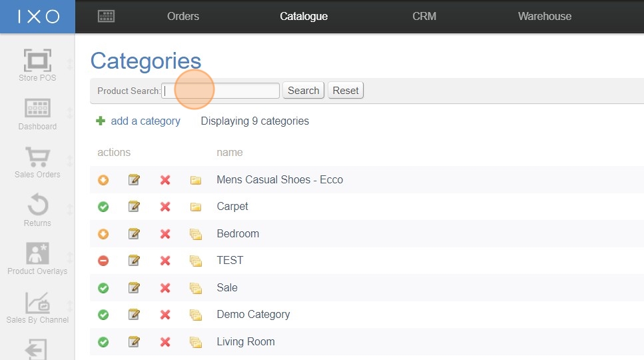Image resolution: width=644 pixels, height=360 pixels.
Task: Expand the Bedroom category folder
Action: [x=195, y=234]
